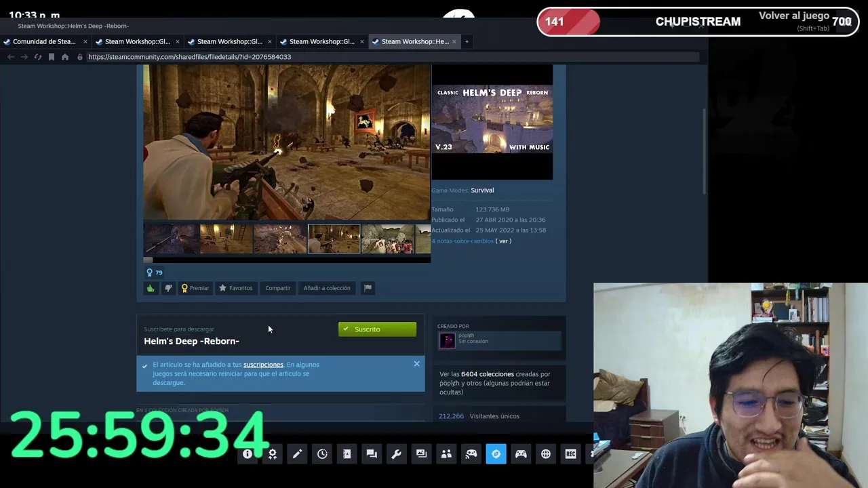The height and width of the screenshot is (488, 868).
Task: Click the highlighted web browser compass icon
Action: 496,454
